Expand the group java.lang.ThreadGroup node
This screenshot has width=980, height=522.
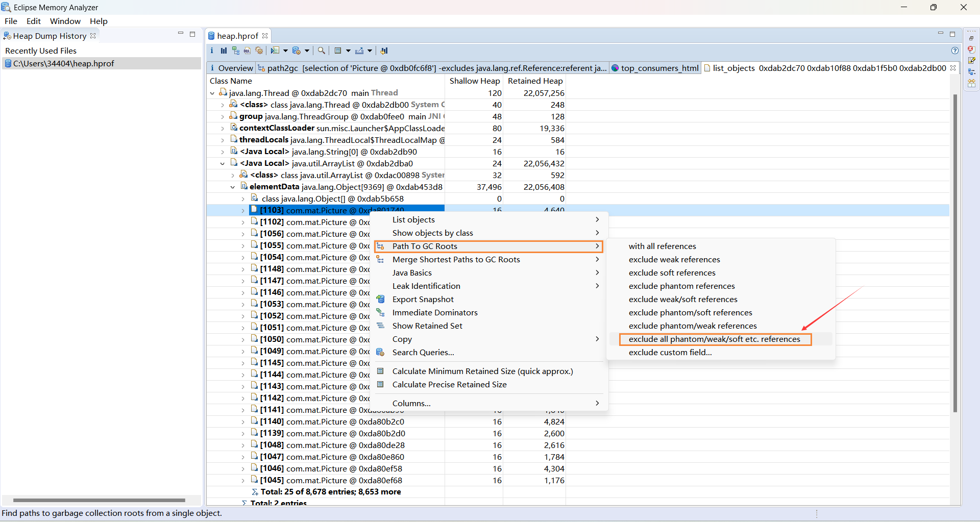223,117
